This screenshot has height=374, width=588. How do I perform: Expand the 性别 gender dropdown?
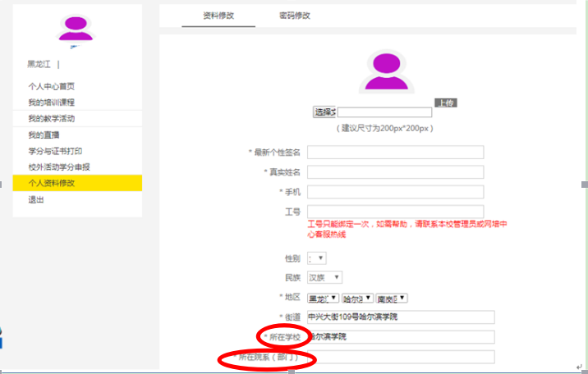316,258
